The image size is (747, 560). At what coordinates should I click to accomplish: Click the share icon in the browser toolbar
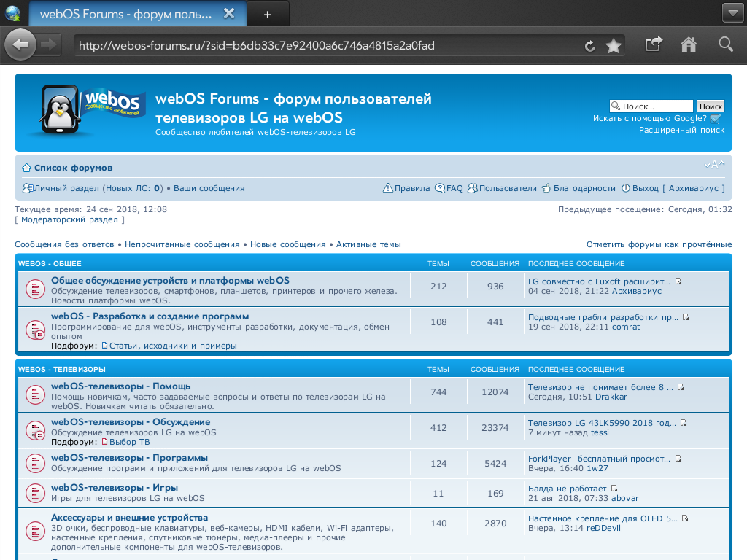pos(654,45)
